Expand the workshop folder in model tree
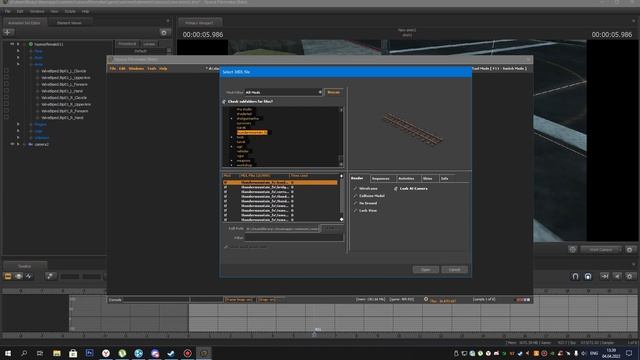Image resolution: width=640 pixels, height=360 pixels. click(x=231, y=165)
